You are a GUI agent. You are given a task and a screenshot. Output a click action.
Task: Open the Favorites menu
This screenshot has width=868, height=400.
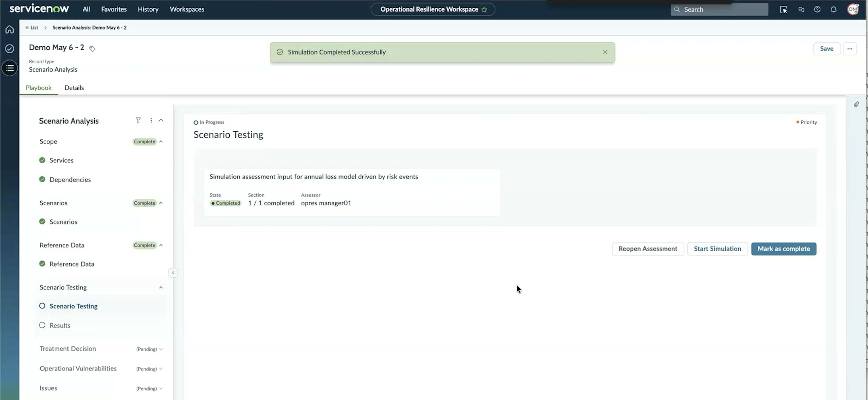[x=114, y=9]
